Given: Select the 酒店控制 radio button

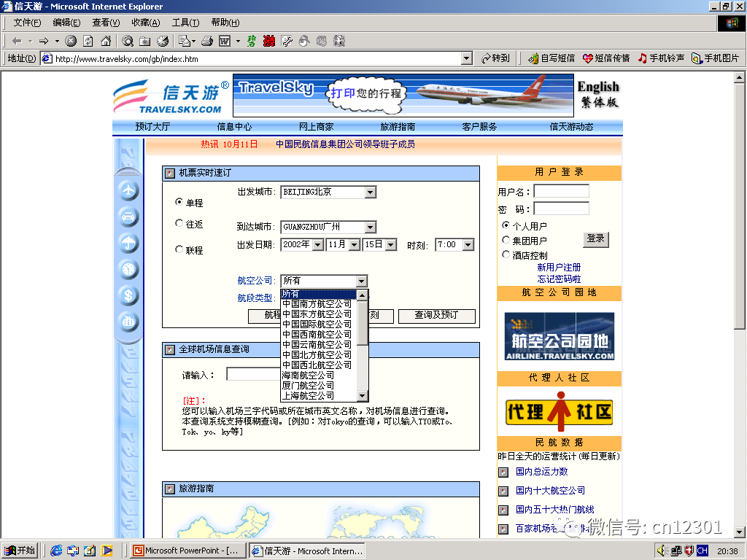Looking at the screenshot, I should tap(506, 254).
